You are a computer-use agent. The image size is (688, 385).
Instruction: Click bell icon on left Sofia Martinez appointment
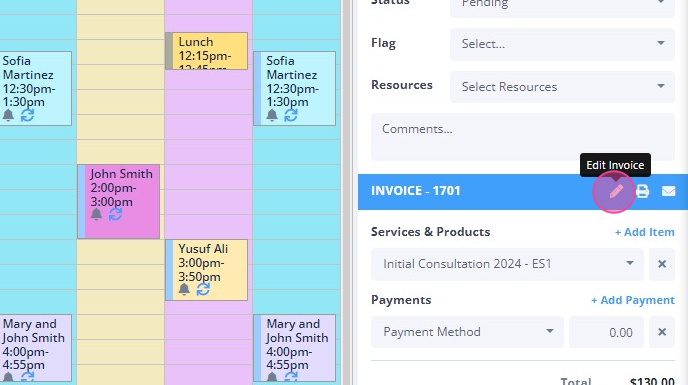click(x=8, y=115)
